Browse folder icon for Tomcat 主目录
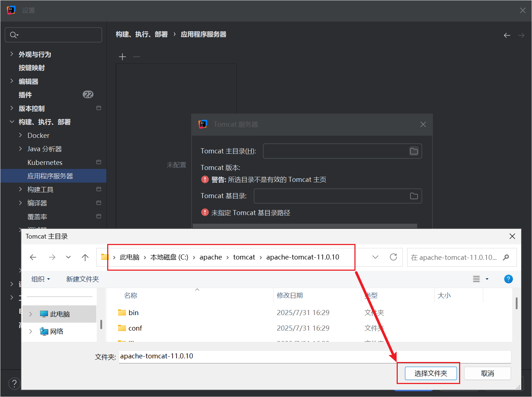532x397 pixels. [x=414, y=151]
